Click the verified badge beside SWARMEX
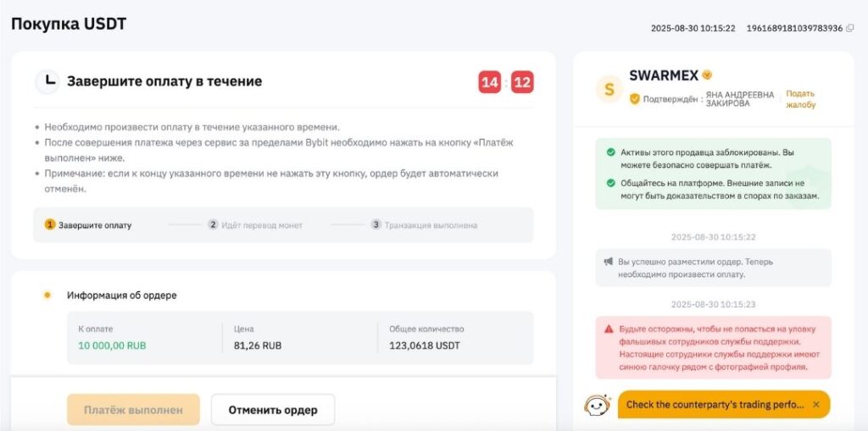868x431 pixels. (707, 75)
